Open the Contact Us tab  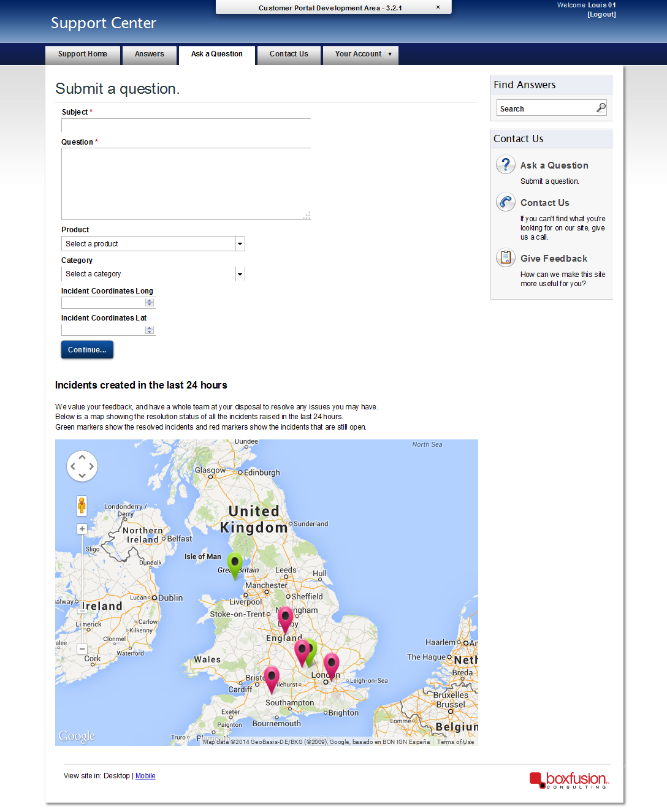[289, 55]
